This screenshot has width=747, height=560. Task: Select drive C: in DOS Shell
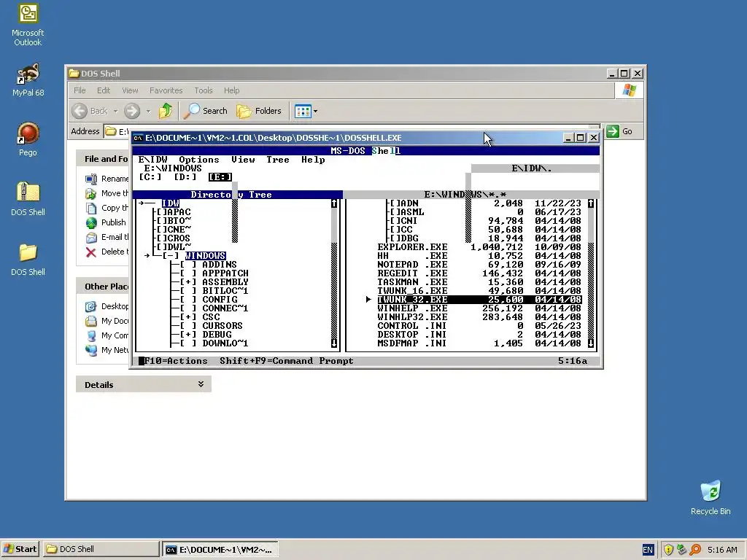pos(150,177)
